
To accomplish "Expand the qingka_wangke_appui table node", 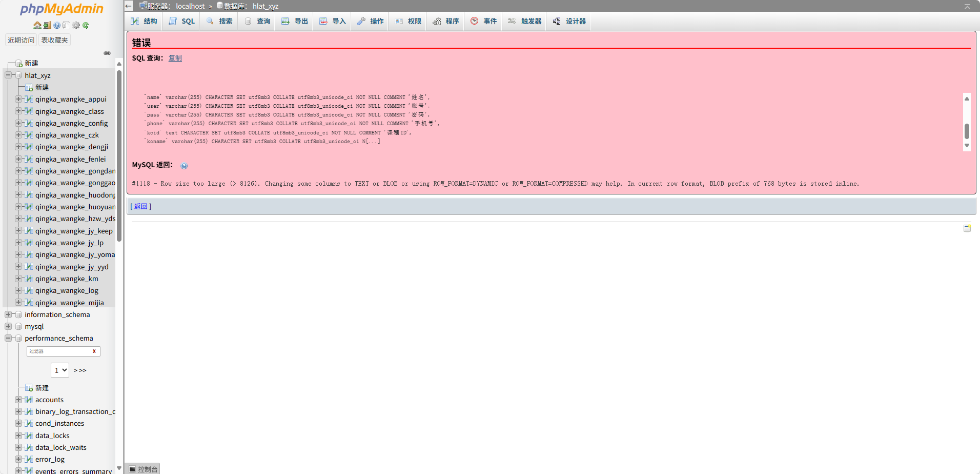I will click(18, 99).
